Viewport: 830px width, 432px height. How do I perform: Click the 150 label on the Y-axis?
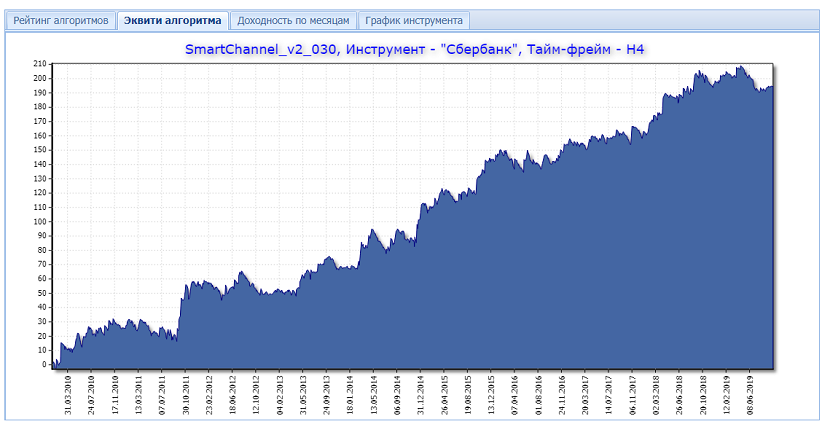[40, 149]
